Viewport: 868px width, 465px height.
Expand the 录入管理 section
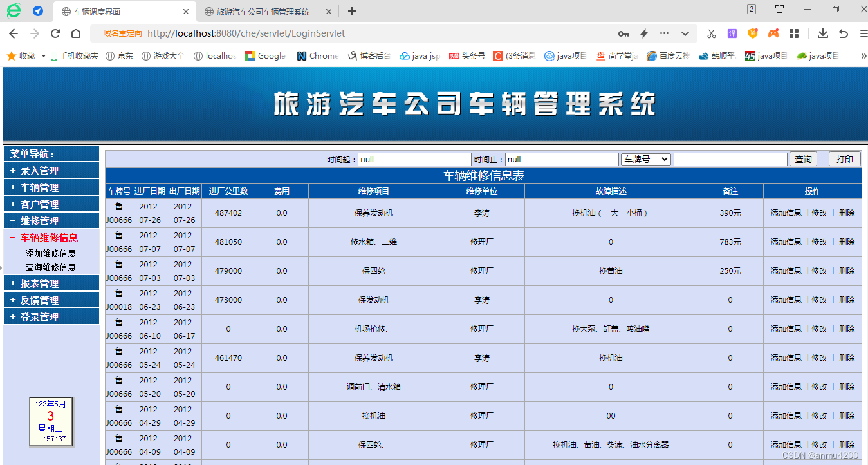pos(51,170)
